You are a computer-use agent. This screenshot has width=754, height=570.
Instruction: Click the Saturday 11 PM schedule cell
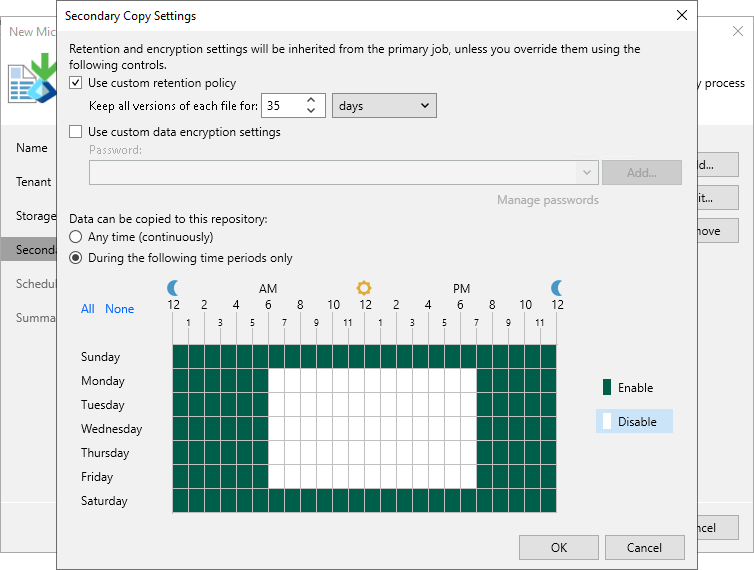click(548, 501)
